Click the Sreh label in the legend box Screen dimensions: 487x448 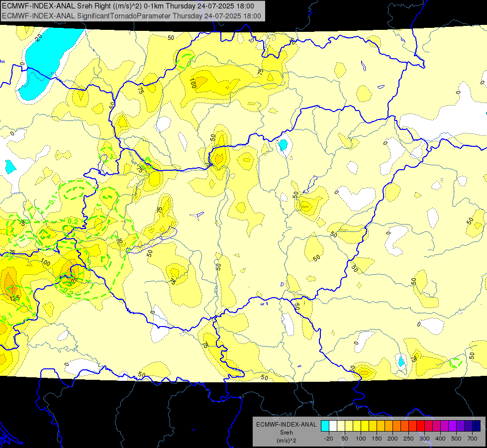click(287, 433)
